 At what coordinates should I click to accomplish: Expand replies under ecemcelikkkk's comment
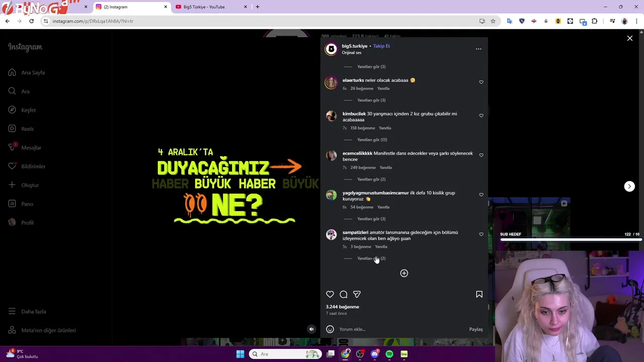pyautogui.click(x=371, y=179)
